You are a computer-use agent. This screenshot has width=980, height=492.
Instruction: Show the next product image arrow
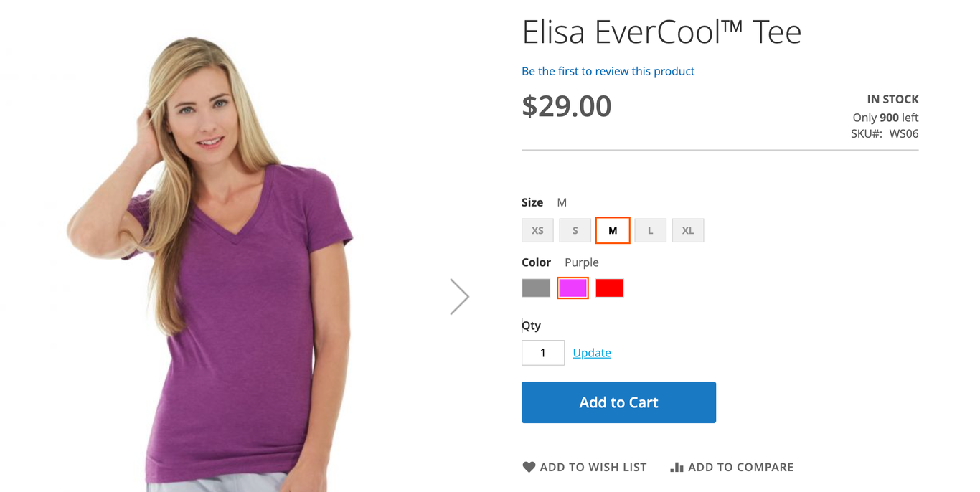click(459, 296)
